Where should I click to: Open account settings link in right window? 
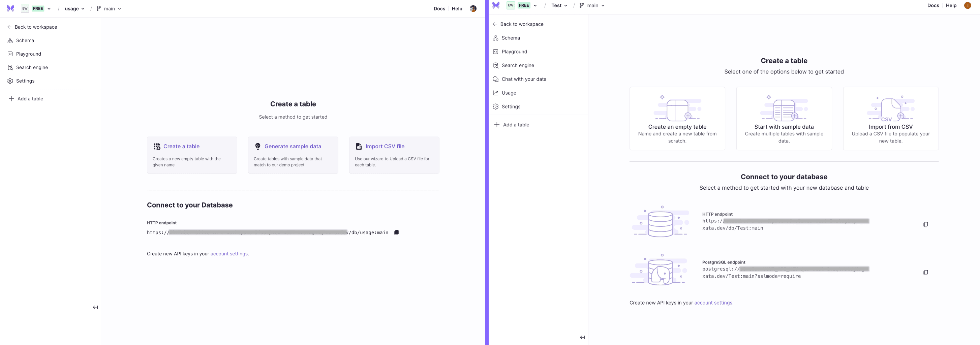tap(713, 303)
